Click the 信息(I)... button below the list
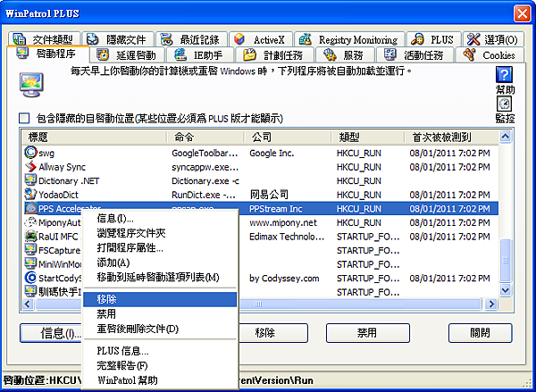 (51, 333)
